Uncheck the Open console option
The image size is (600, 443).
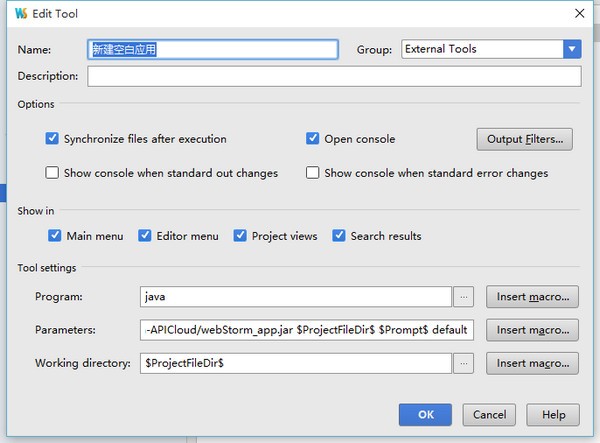[313, 139]
